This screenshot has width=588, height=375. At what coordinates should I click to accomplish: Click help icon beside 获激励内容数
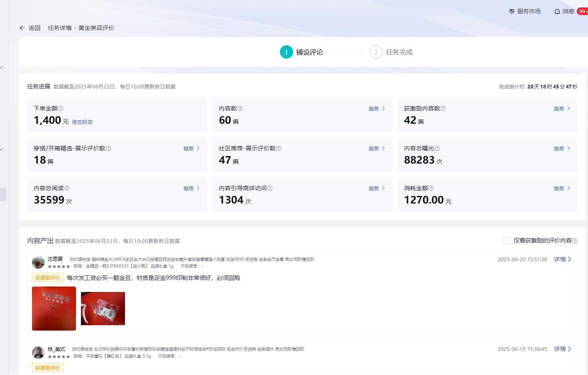(x=443, y=108)
